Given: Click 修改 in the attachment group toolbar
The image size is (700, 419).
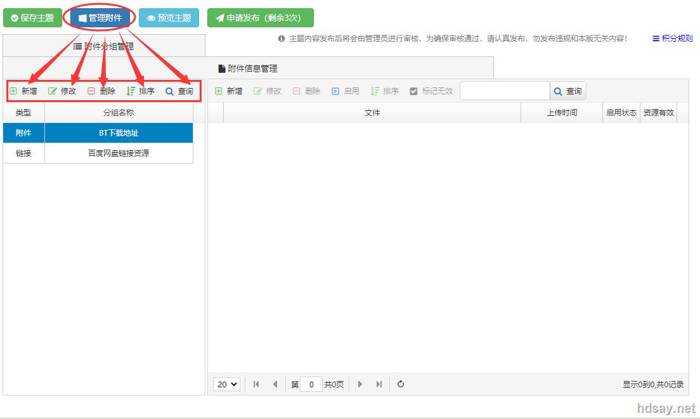Looking at the screenshot, I should (x=62, y=91).
